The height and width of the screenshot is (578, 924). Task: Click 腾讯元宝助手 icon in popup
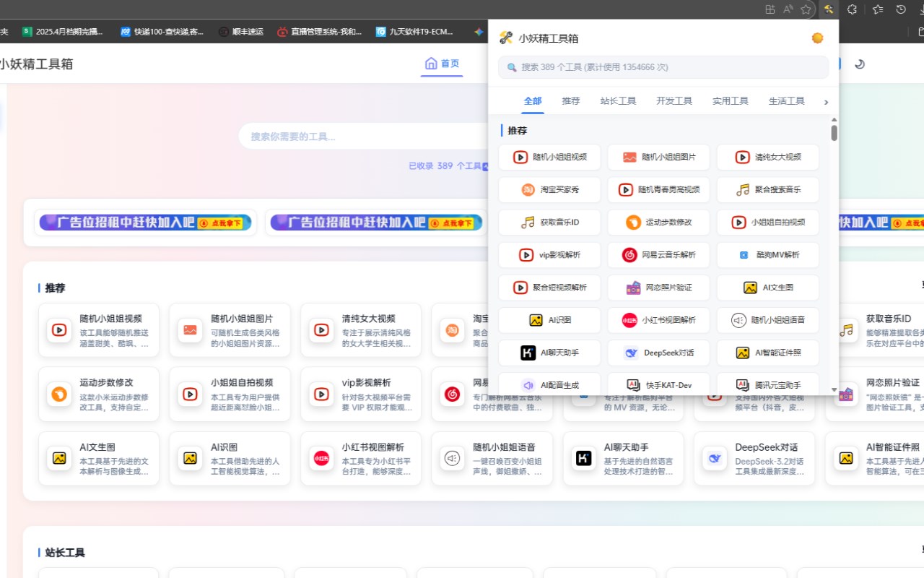(x=742, y=385)
